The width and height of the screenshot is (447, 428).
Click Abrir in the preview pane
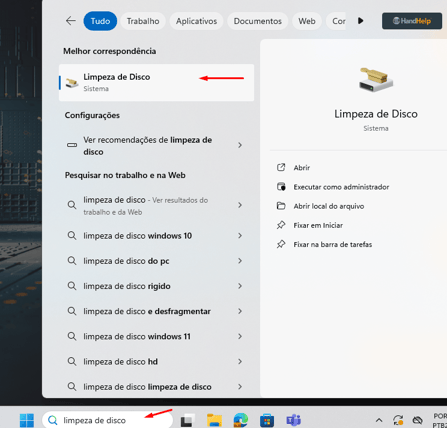coord(302,168)
